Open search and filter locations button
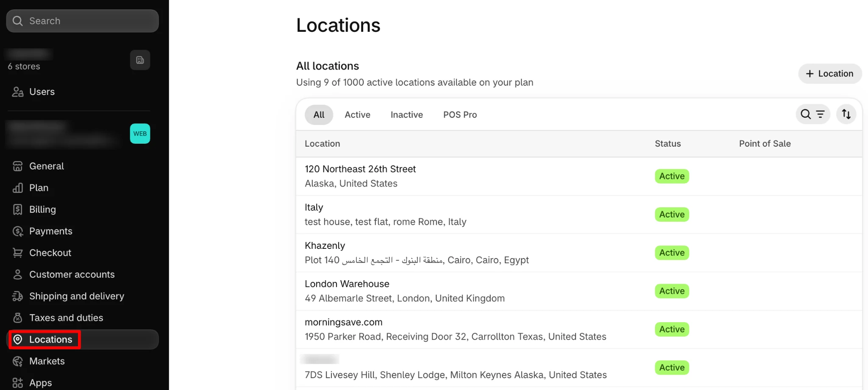Screen dimensions: 868x390 pyautogui.click(x=812, y=114)
